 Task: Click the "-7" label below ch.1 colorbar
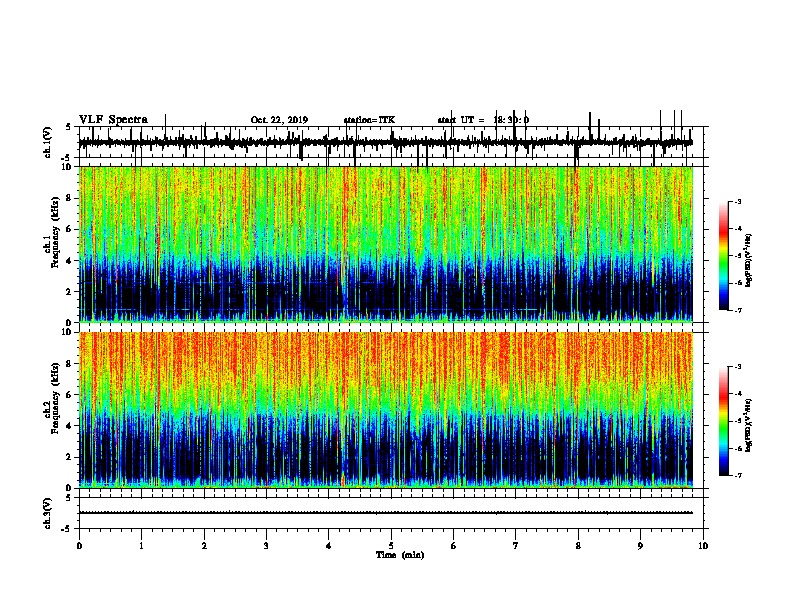point(738,311)
